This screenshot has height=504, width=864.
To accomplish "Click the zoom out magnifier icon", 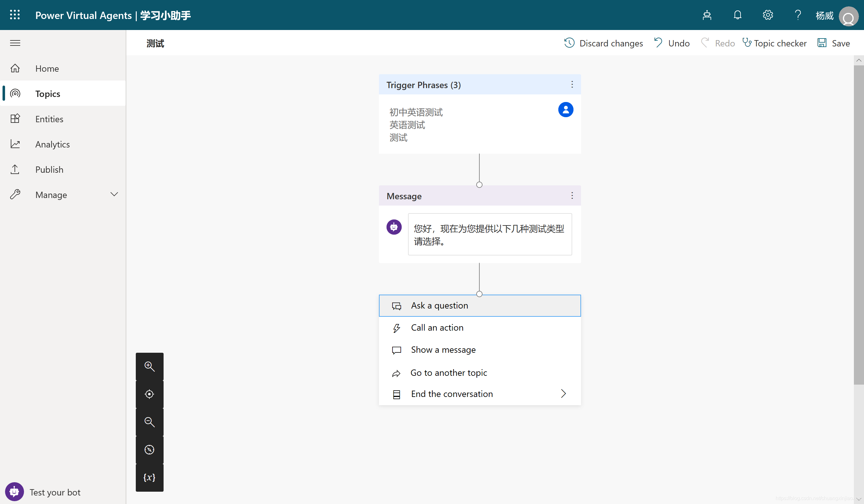I will (149, 422).
